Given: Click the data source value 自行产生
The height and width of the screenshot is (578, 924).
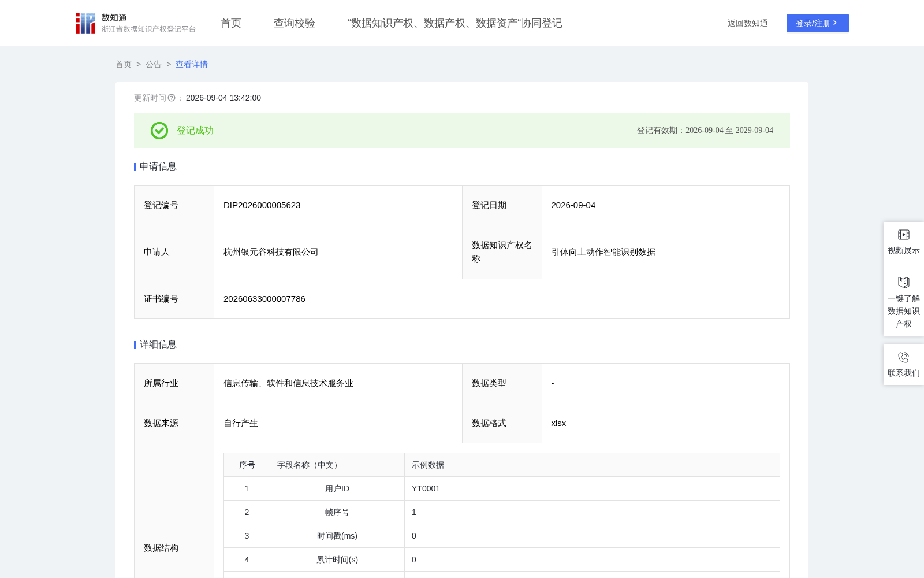Looking at the screenshot, I should (x=241, y=423).
